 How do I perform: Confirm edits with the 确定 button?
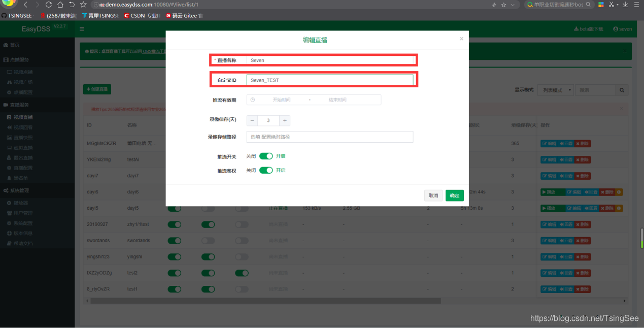pos(454,195)
